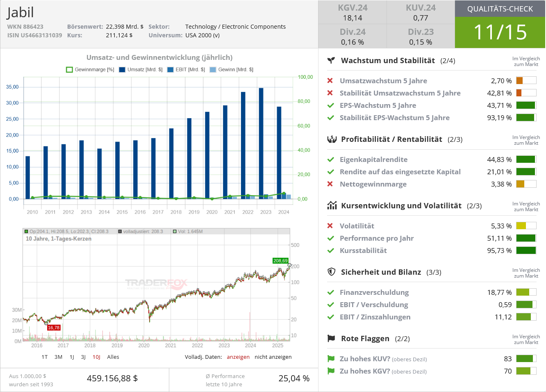Click the green check beside Finanzverschuldung
Viewport: 546px width, 392px height.
pos(330,292)
